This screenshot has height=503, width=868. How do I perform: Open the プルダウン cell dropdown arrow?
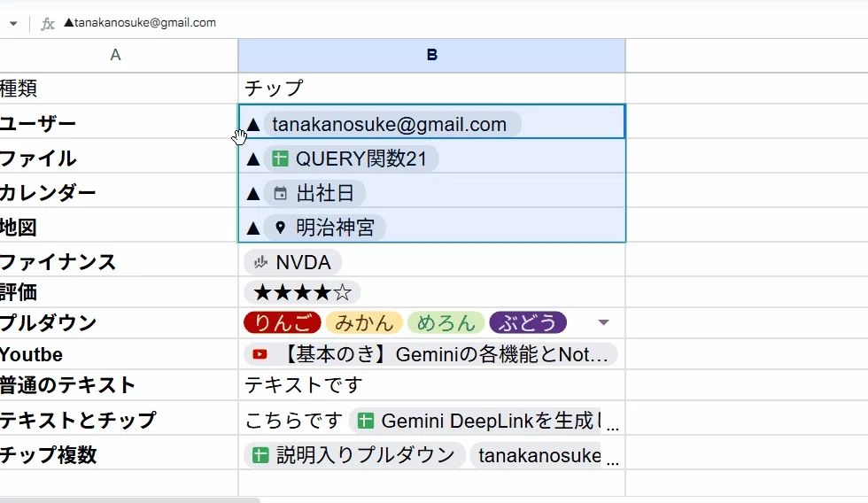(x=603, y=322)
